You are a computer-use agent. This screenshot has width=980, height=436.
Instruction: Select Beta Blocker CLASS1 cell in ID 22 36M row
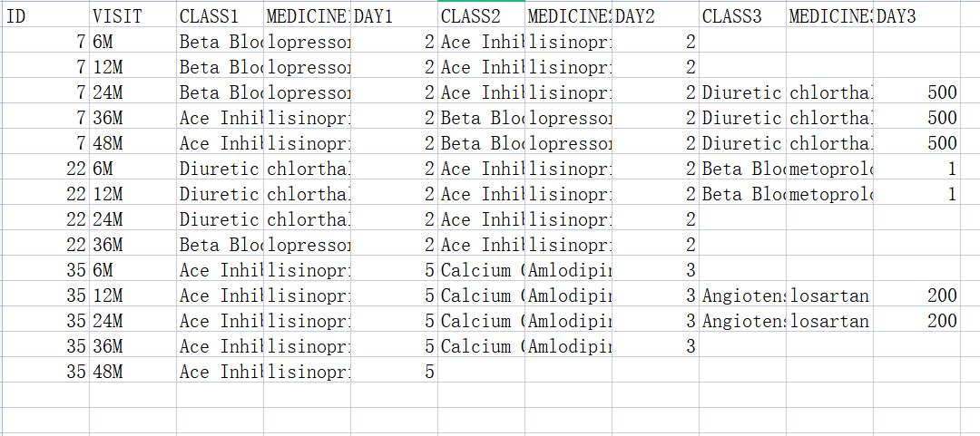coord(220,245)
